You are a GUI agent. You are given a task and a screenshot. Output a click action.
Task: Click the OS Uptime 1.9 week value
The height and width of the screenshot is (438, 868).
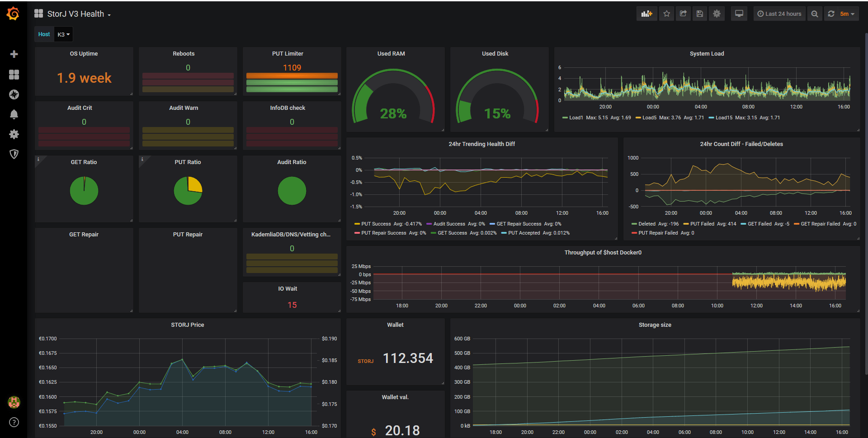tap(84, 78)
